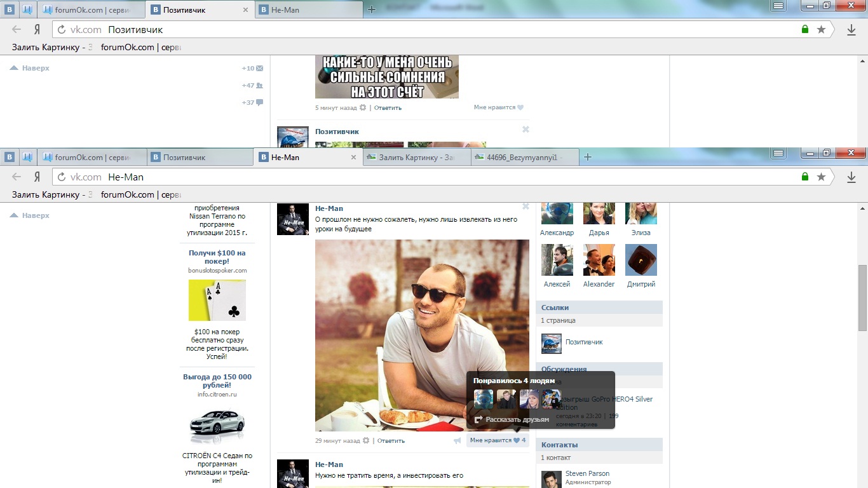Screen dimensions: 868x488
Task: Click forumOk.com bookmark in lower window
Action: 140,194
